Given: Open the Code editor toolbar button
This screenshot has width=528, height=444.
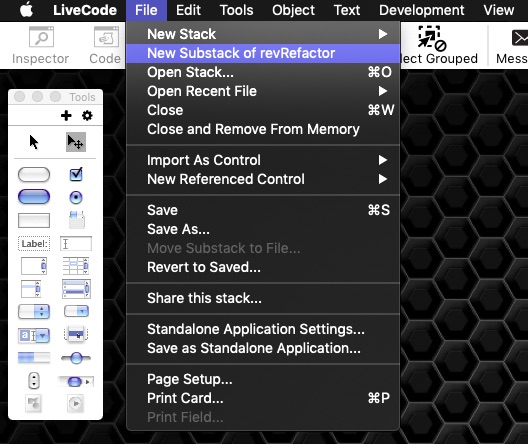Looking at the screenshot, I should (105, 45).
